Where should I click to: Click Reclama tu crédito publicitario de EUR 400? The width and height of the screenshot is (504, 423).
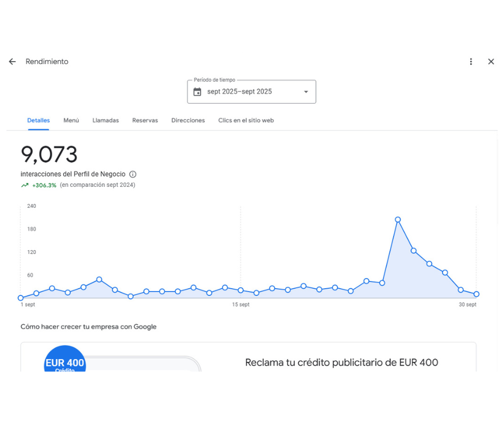(342, 363)
